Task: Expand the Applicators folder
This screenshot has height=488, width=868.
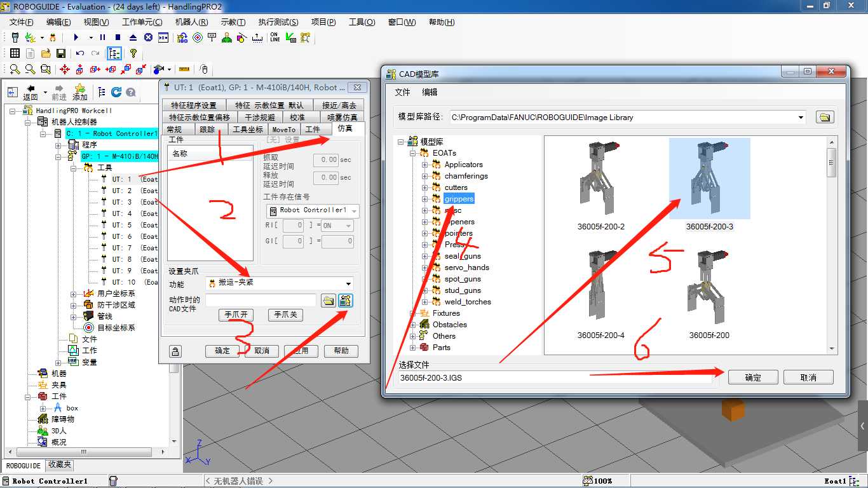Action: tap(425, 165)
